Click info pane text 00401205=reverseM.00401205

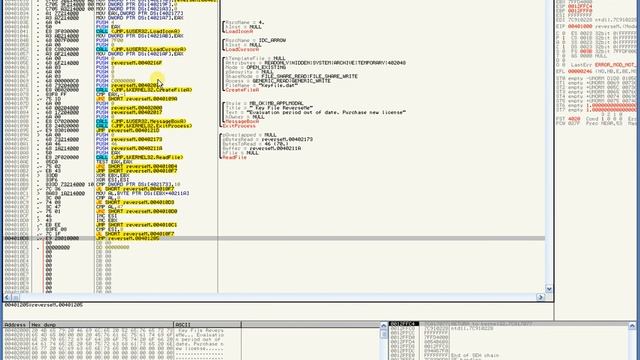(x=44, y=305)
